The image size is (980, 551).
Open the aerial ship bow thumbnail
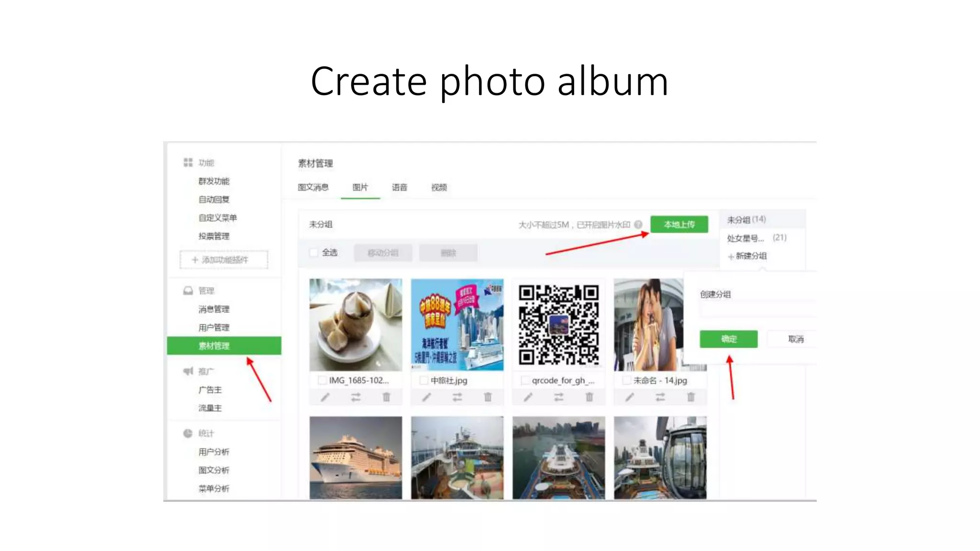pyautogui.click(x=558, y=458)
